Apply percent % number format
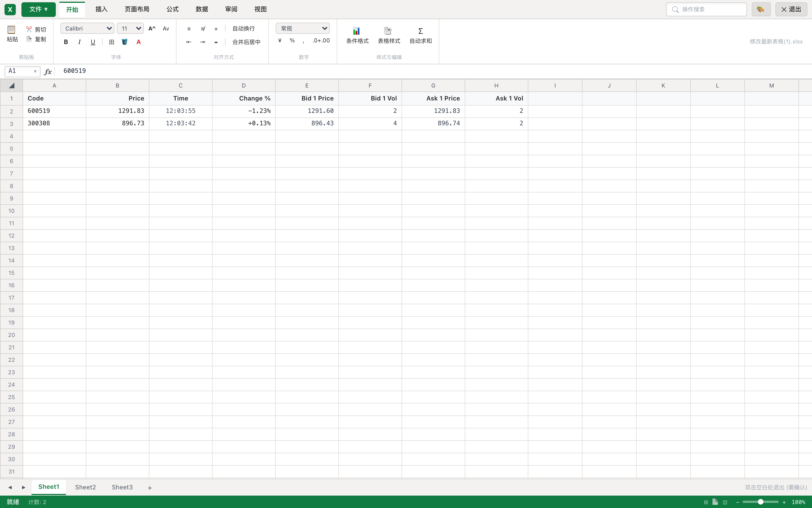 coord(292,40)
